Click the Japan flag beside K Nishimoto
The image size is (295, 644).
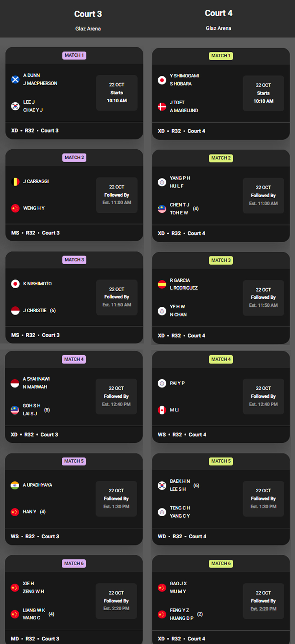point(15,284)
